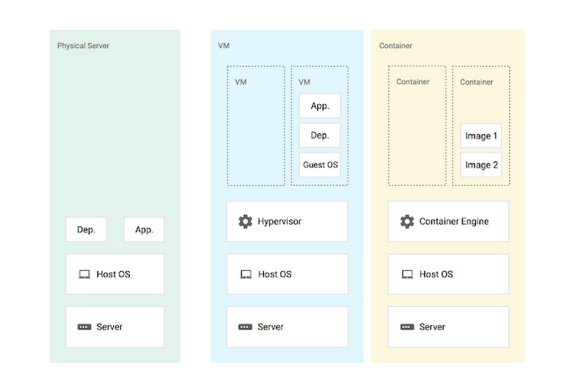The width and height of the screenshot is (561, 392).
Task: Click 'Host OS' text in Container column
Action: click(x=436, y=274)
